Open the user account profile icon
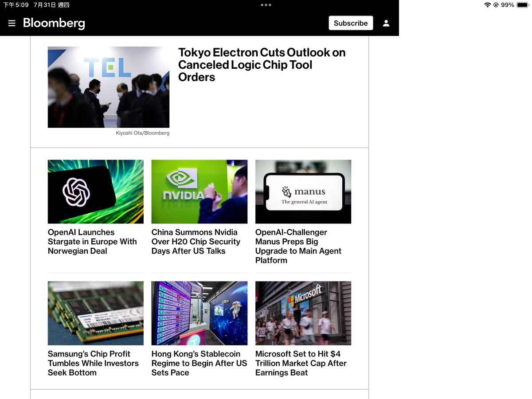Viewport: 532px width, 399px height. tap(386, 23)
